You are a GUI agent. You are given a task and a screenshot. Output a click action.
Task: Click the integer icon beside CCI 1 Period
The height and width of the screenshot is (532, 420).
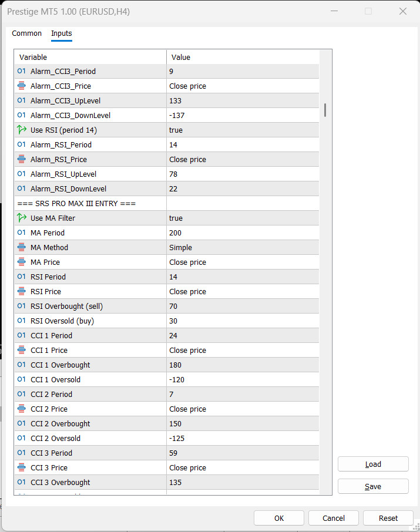pyautogui.click(x=21, y=335)
